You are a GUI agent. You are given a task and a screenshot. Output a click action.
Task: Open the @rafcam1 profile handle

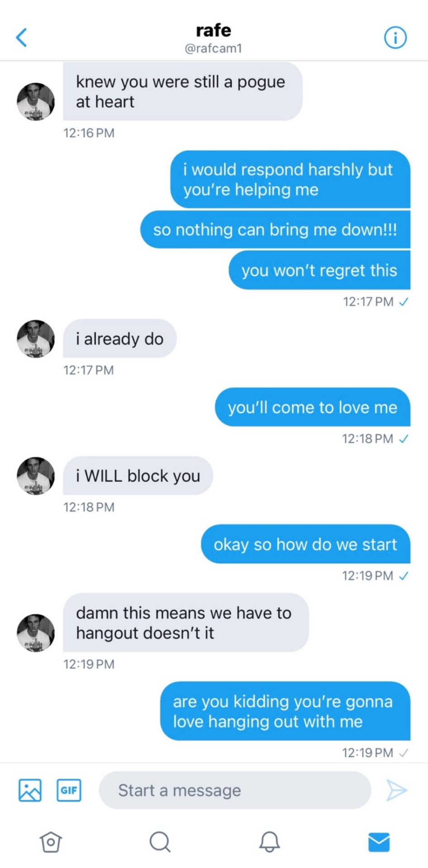pos(214,48)
